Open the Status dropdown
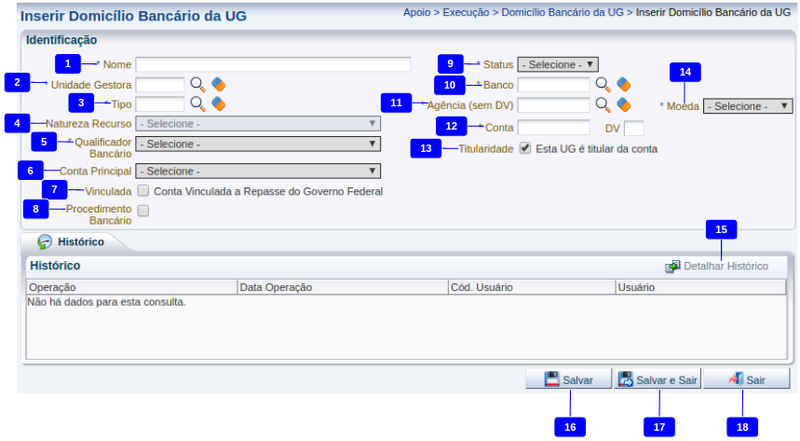Image resolution: width=800 pixels, height=441 pixels. [557, 64]
